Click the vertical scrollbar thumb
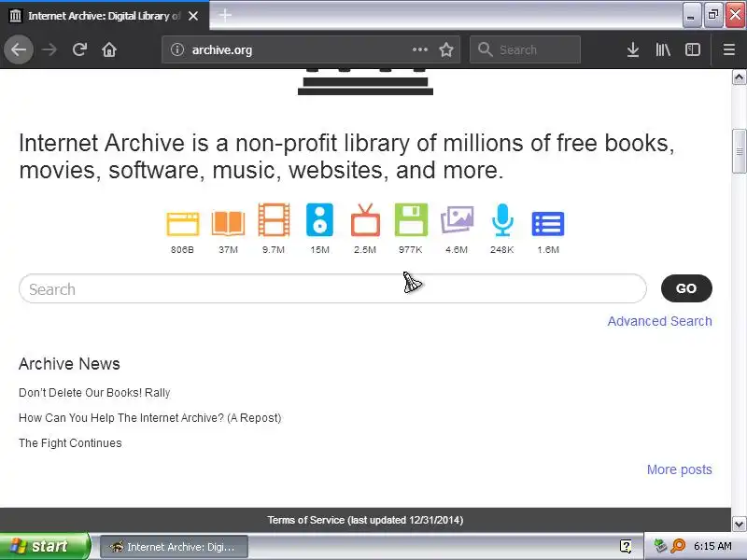This screenshot has width=747, height=560. coord(739,151)
